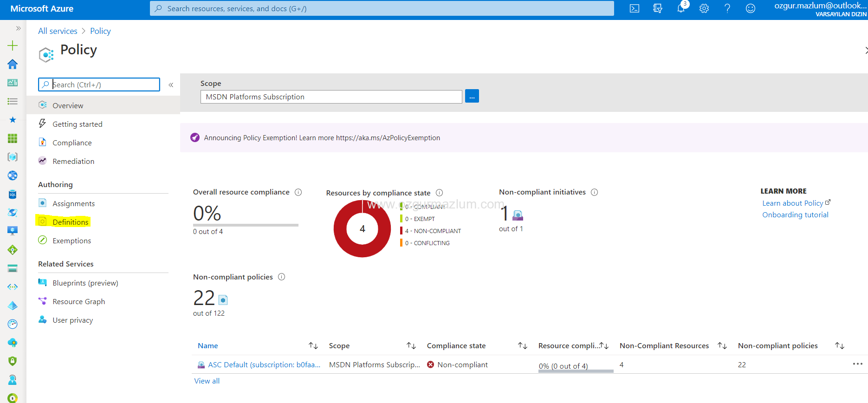
Task: Sort by Non-Compliant Resources column
Action: coord(722,345)
